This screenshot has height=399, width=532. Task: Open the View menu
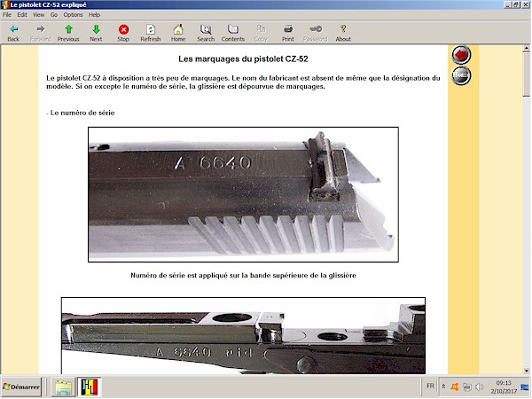click(38, 14)
